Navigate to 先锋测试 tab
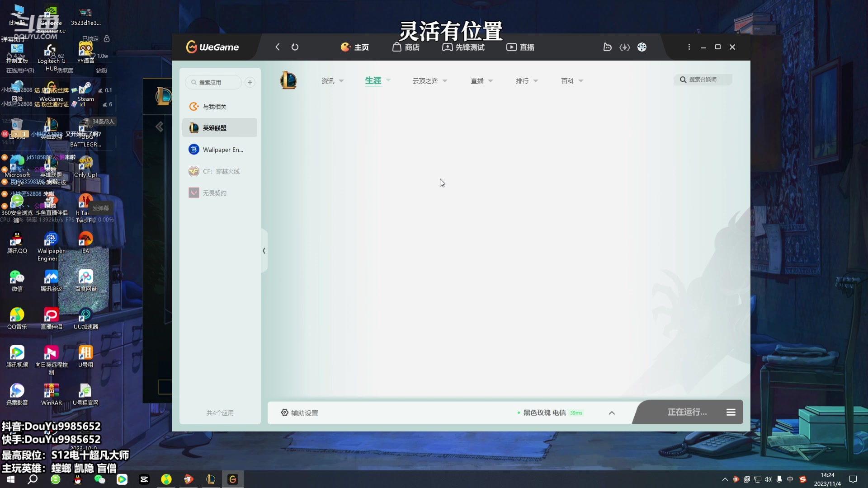This screenshot has height=488, width=868. coord(464,47)
